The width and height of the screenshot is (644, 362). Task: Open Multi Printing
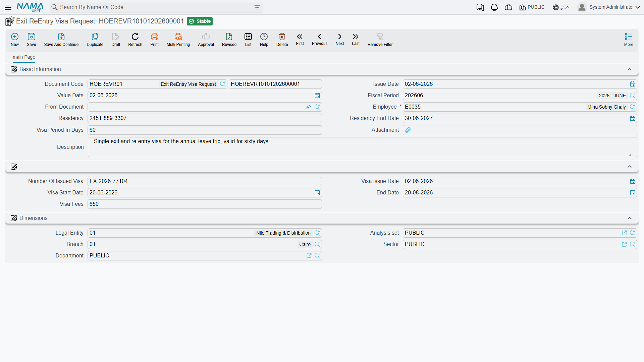(178, 40)
